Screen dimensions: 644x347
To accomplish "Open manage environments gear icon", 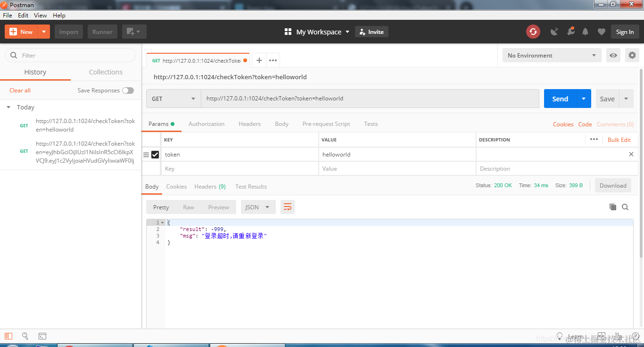I will tap(632, 55).
